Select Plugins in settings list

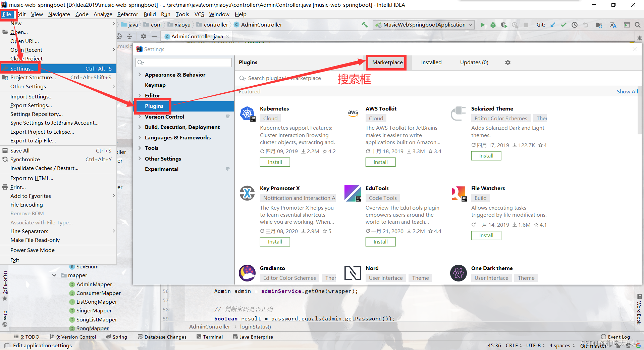(184, 106)
